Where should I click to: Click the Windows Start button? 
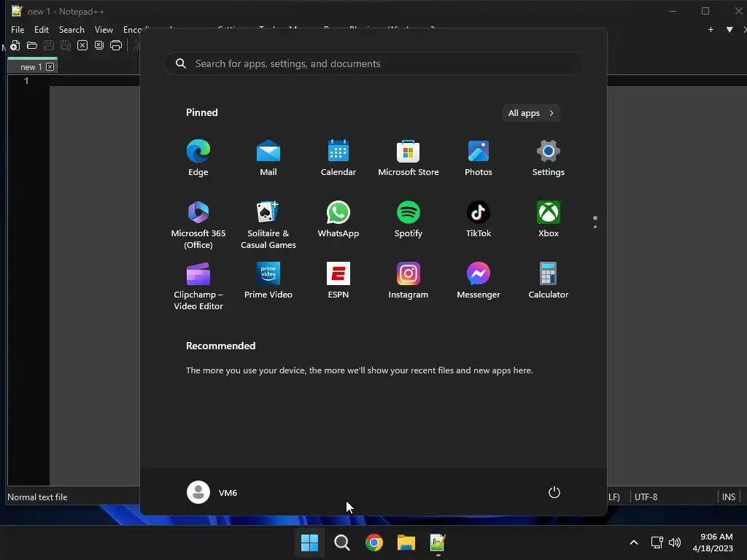pos(309,542)
